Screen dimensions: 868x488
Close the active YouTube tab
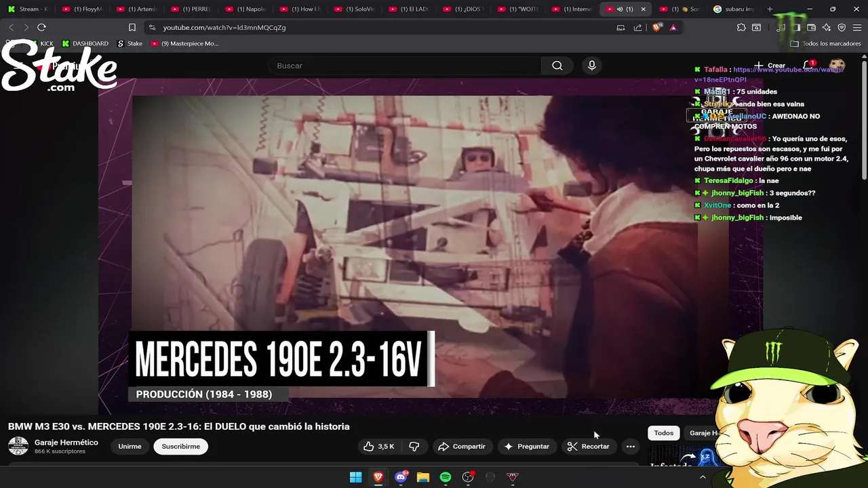point(643,9)
